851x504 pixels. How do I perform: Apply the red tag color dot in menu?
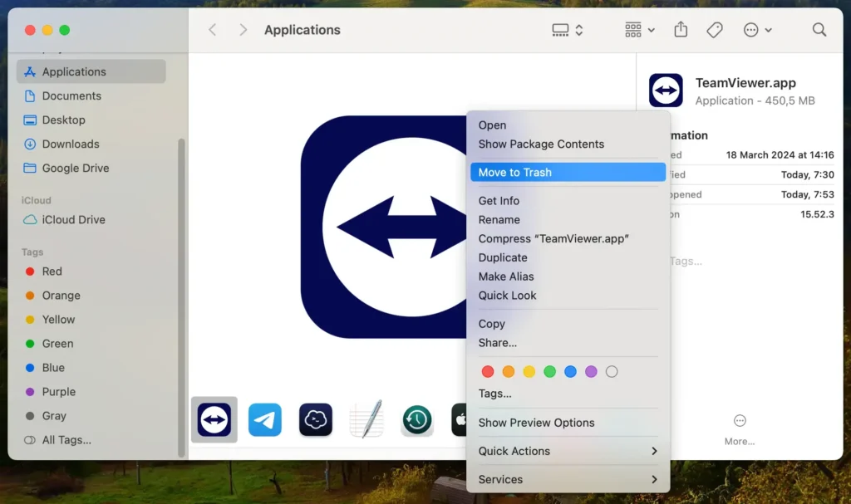point(487,372)
